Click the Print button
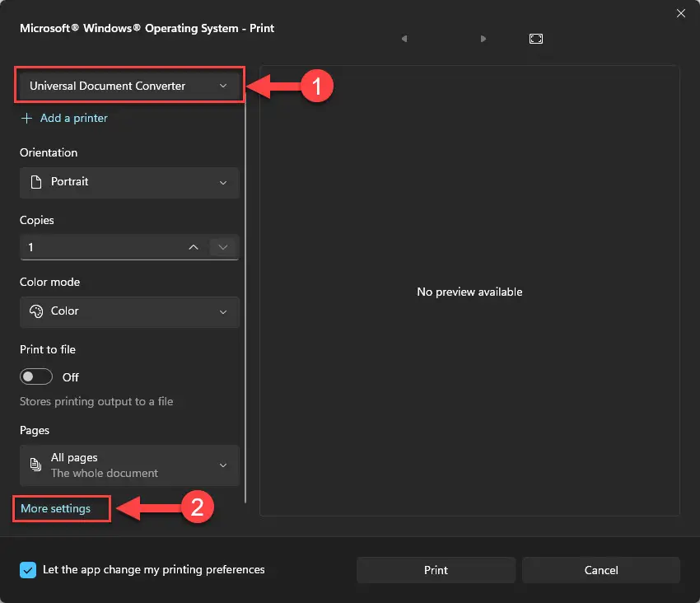Screen dimensions: 700x603 436,570
